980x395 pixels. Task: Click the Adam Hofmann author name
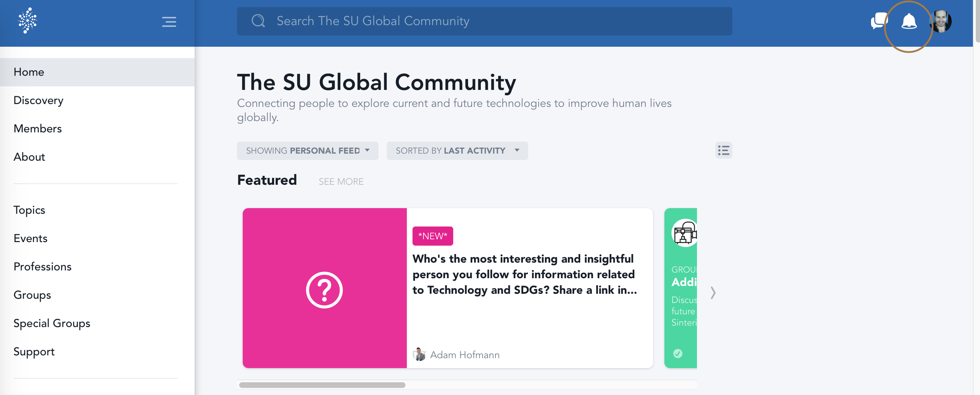465,355
